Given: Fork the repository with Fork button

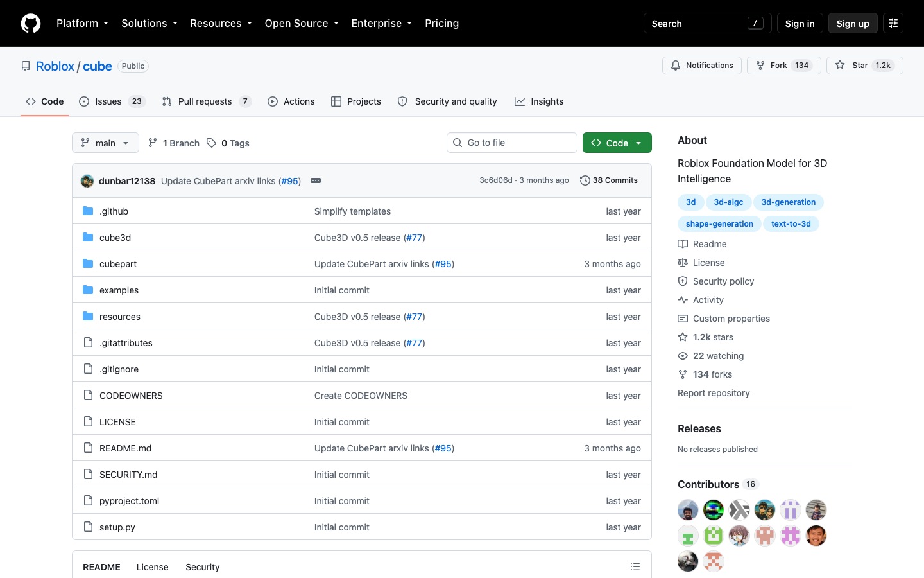Looking at the screenshot, I should [783, 66].
